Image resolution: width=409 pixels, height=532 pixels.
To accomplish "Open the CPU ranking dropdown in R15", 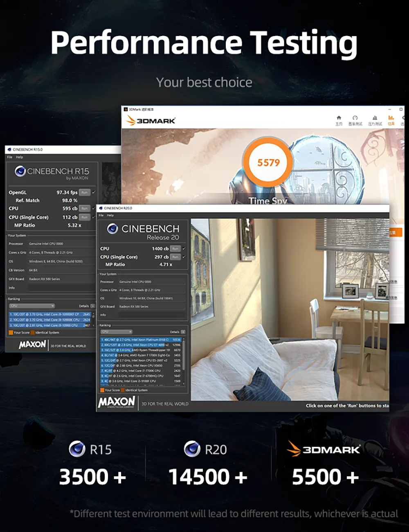I will (x=32, y=306).
